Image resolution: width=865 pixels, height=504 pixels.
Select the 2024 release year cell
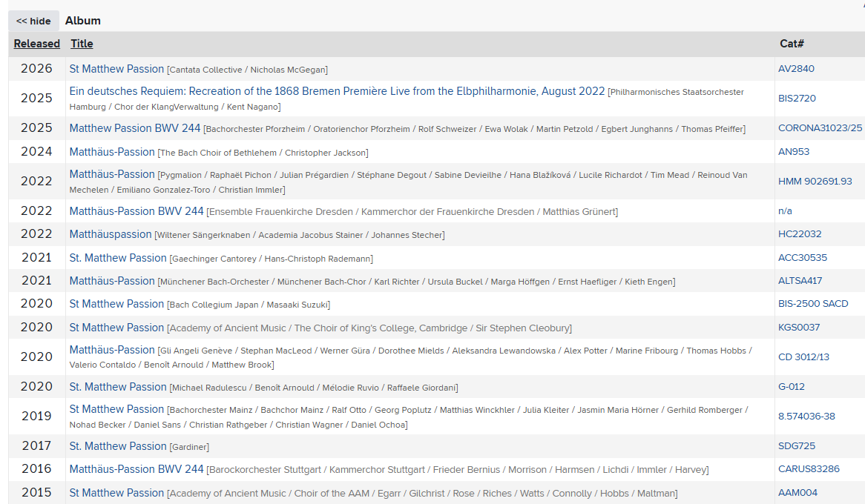pos(36,152)
